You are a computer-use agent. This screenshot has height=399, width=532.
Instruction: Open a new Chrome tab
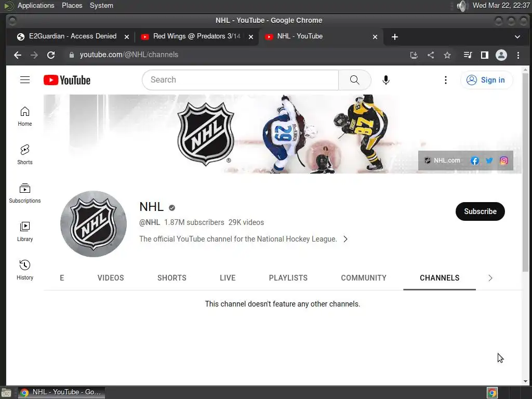tap(395, 37)
